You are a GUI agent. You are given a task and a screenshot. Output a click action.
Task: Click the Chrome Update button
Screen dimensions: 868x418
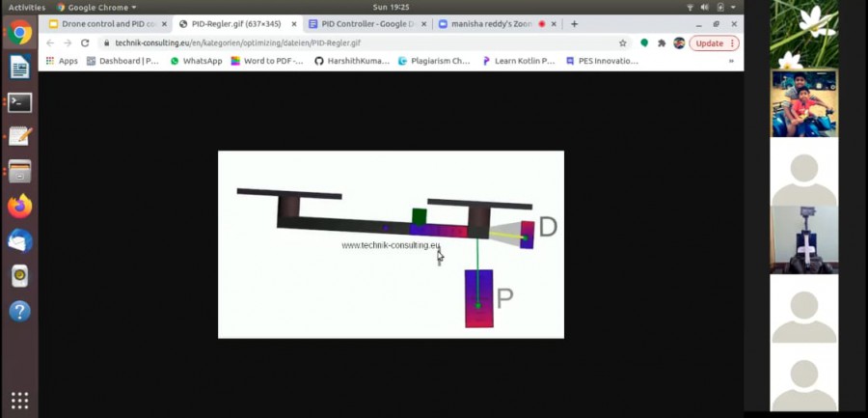click(x=709, y=43)
